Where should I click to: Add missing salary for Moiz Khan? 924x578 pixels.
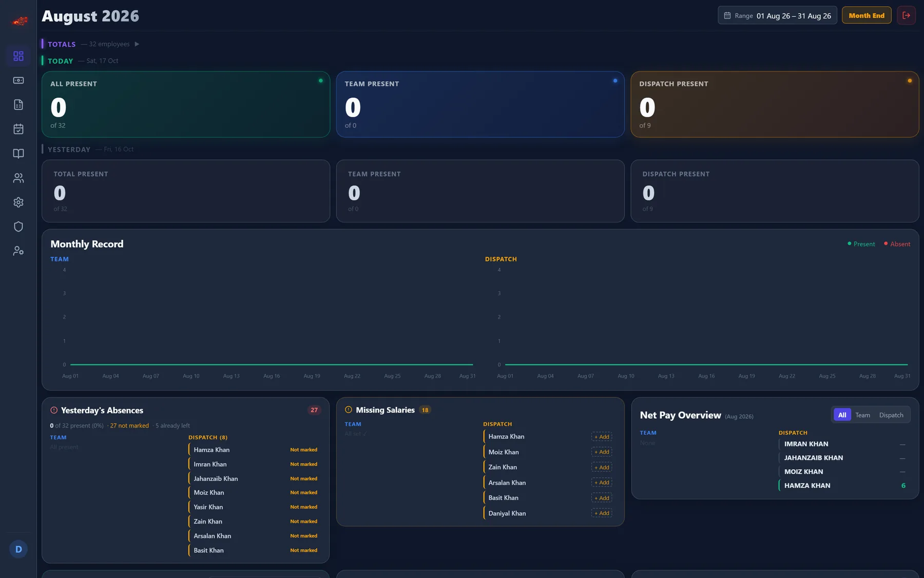click(x=602, y=452)
